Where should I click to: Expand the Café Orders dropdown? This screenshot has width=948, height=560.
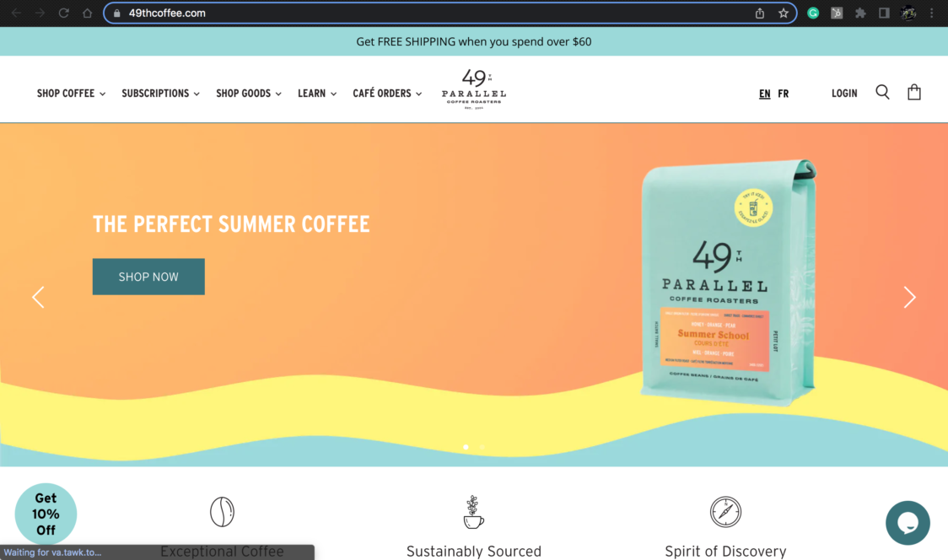(x=387, y=93)
